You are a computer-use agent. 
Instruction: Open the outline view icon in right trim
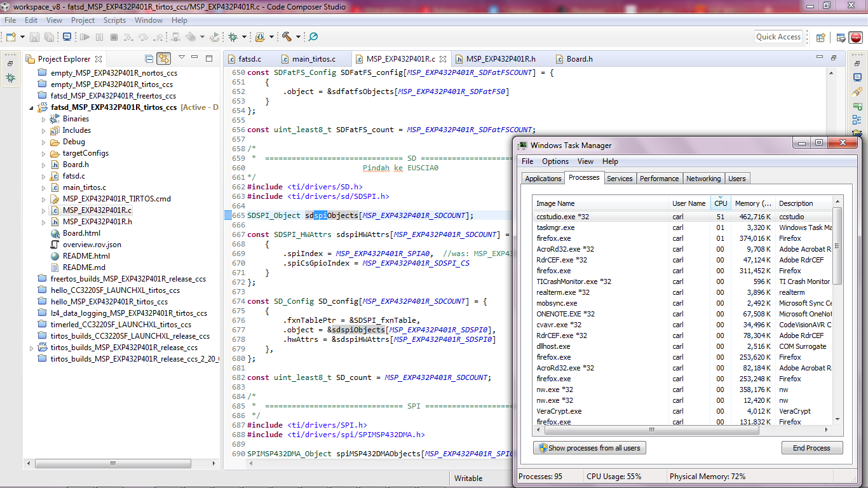click(857, 119)
